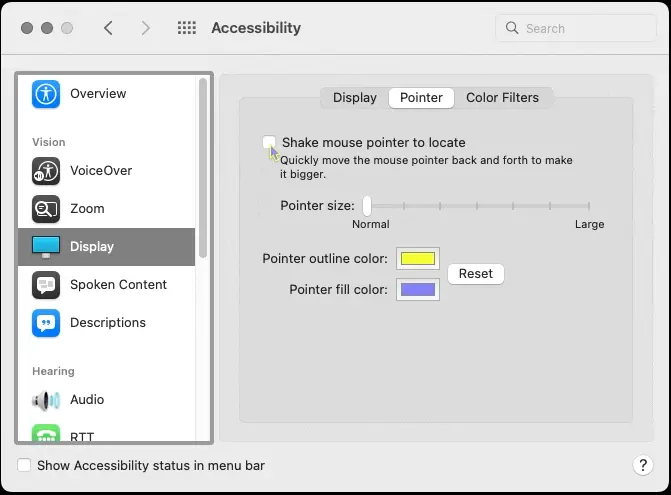The image size is (671, 495).
Task: Click the RTT phone icon
Action: [46, 433]
